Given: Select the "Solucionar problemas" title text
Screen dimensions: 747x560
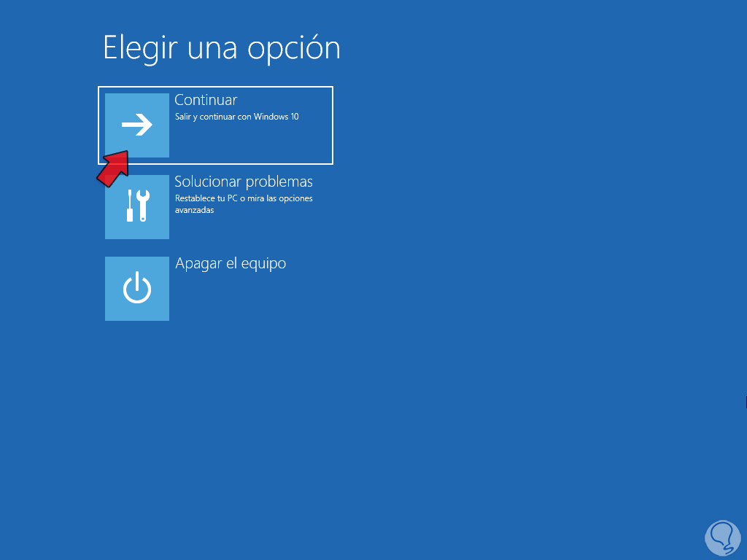Looking at the screenshot, I should (x=244, y=182).
